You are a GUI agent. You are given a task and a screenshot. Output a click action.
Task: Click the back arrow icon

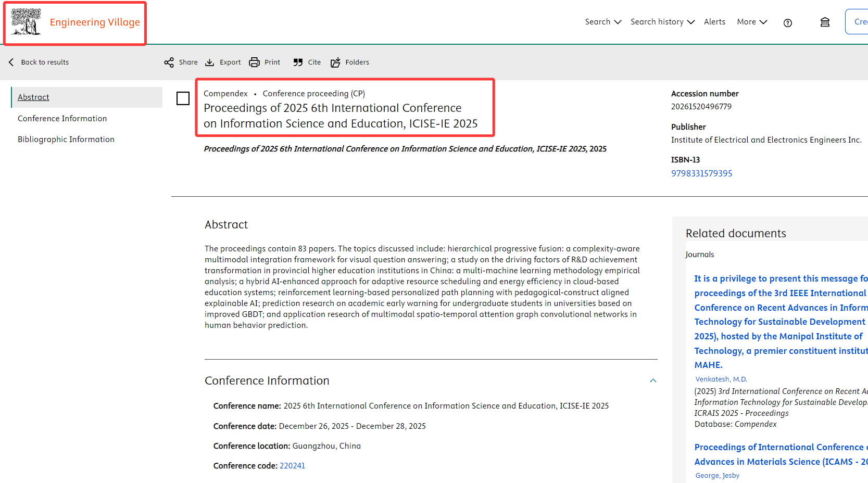point(11,62)
